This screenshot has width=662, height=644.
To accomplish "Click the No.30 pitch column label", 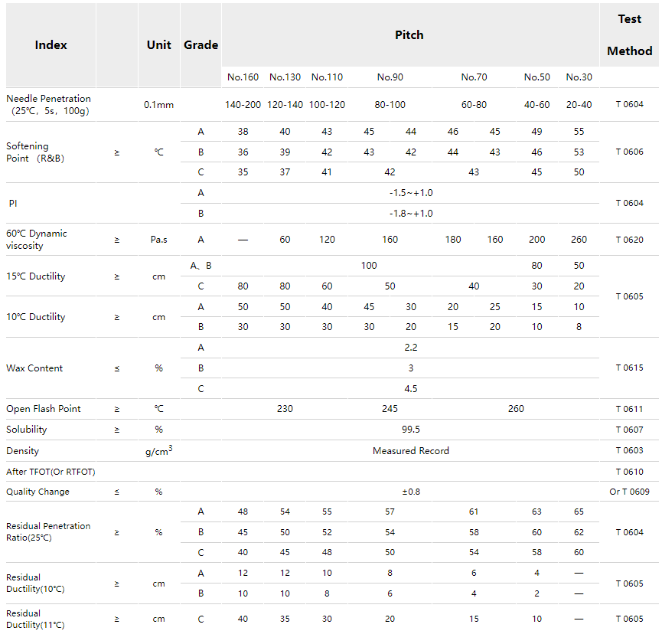I will 579,77.
